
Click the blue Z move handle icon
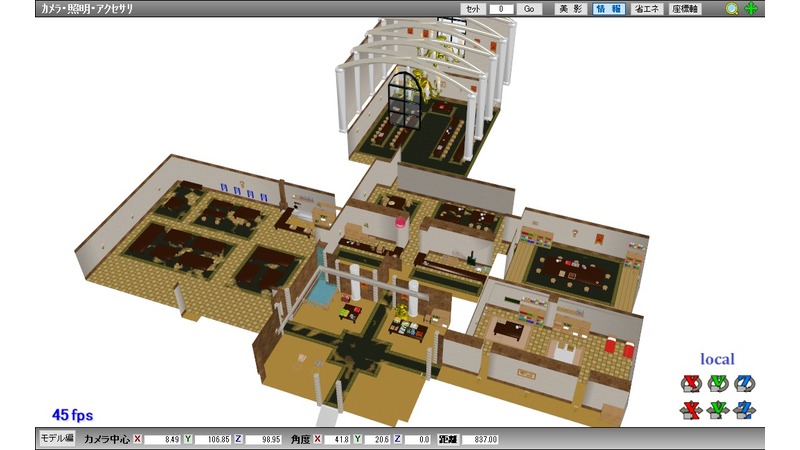click(x=744, y=410)
